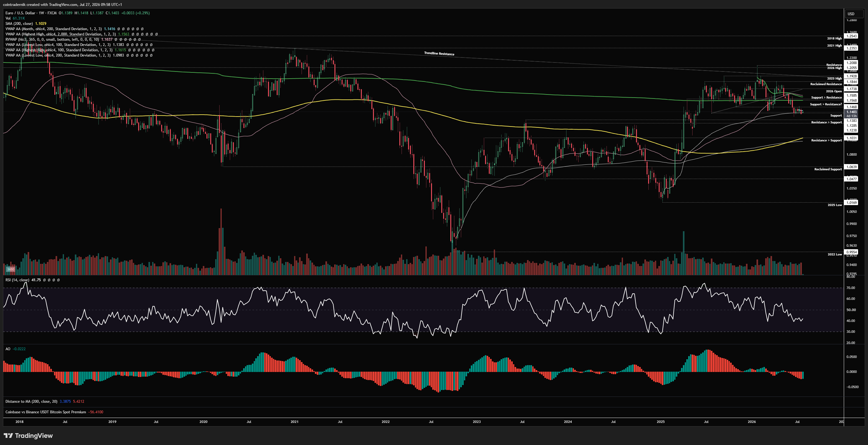Viewport: 868px width, 445px height.
Task: Click the 2022 time axis label
Action: pos(385,422)
